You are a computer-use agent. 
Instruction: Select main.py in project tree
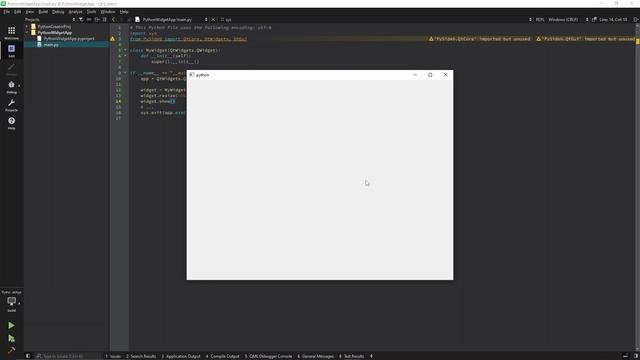coord(51,44)
